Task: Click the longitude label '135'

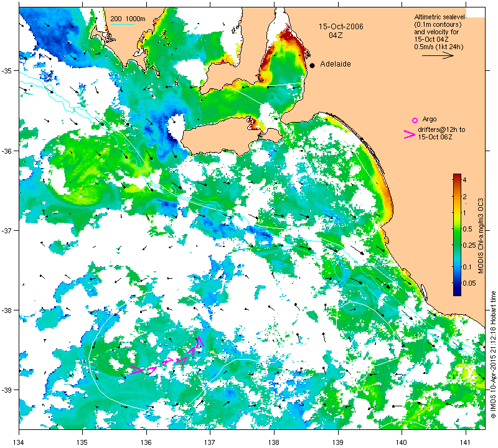Action: pyautogui.click(x=83, y=442)
